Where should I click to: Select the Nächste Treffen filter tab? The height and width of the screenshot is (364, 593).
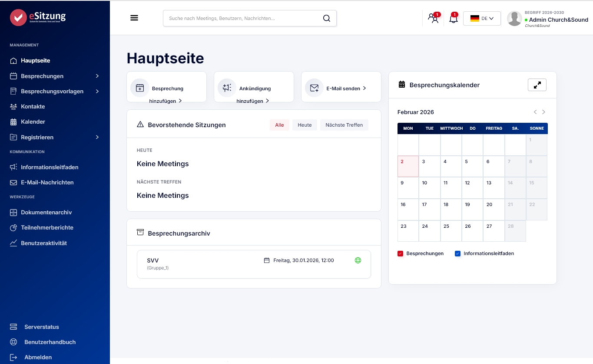(344, 125)
